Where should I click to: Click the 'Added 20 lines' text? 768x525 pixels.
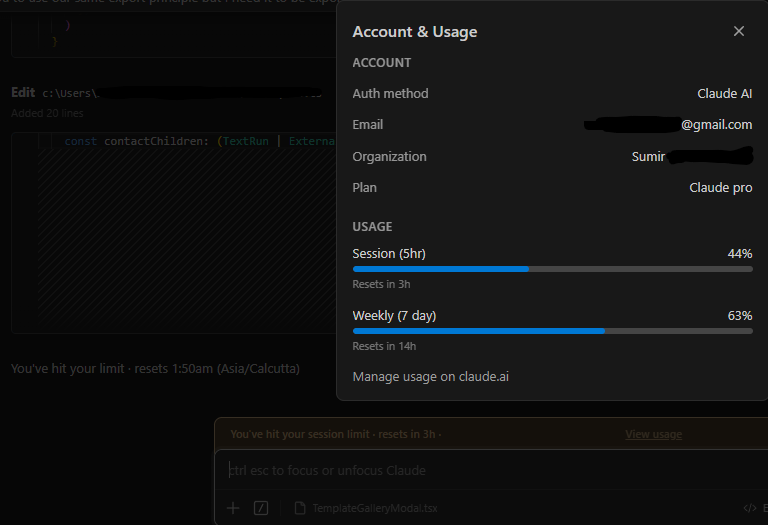48,113
